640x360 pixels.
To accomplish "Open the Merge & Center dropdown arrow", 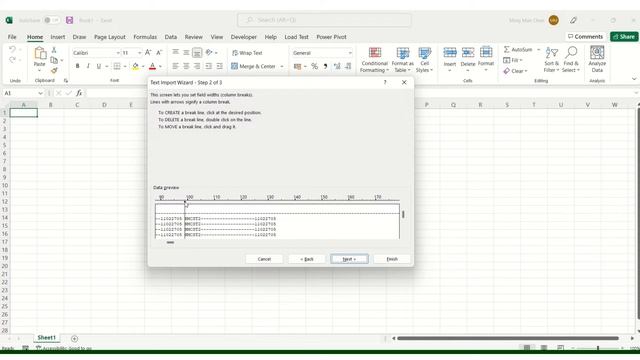I will tap(282, 66).
